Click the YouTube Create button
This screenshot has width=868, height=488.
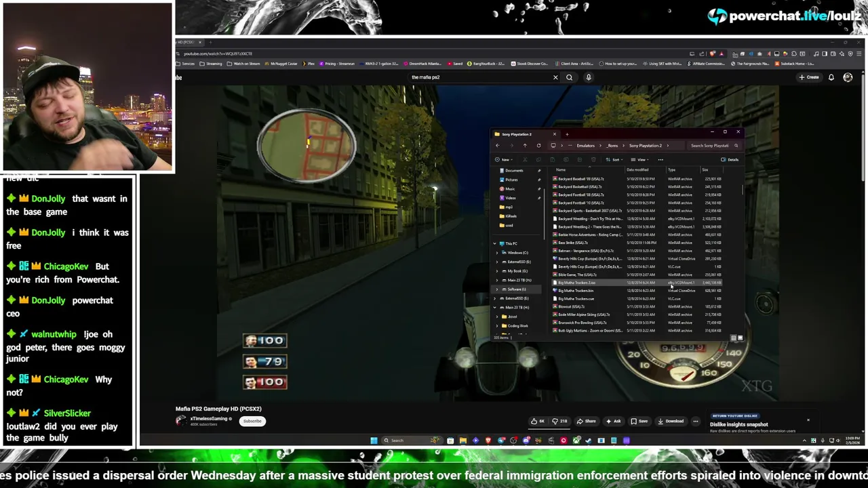(x=809, y=77)
